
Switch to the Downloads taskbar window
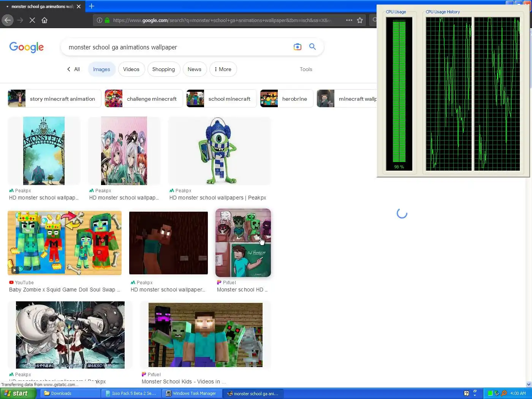tap(70, 393)
